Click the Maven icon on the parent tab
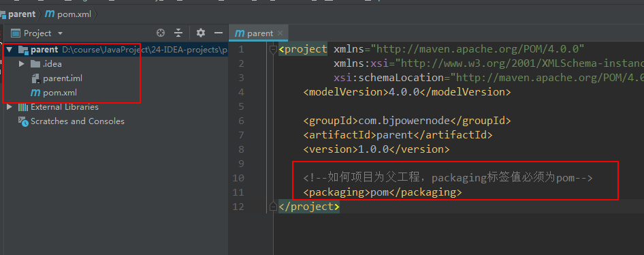This screenshot has height=255, width=644. 240,33
